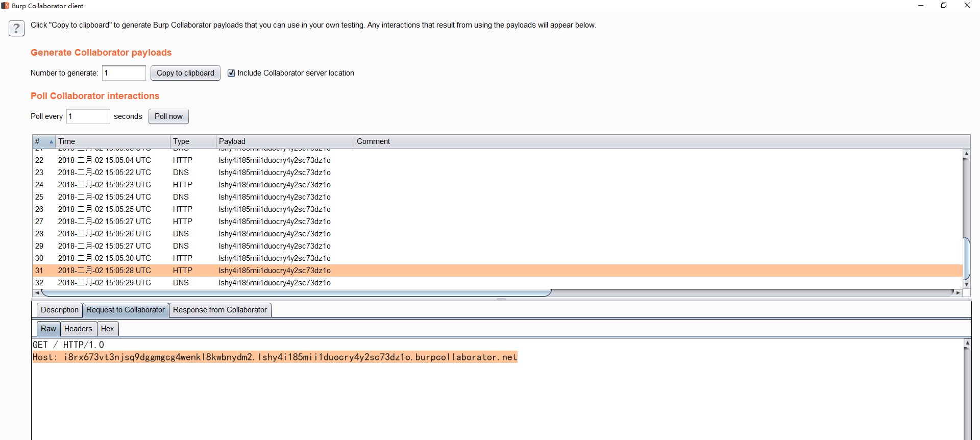
Task: Select row 32, DNS at 15:05:29
Action: pos(498,283)
